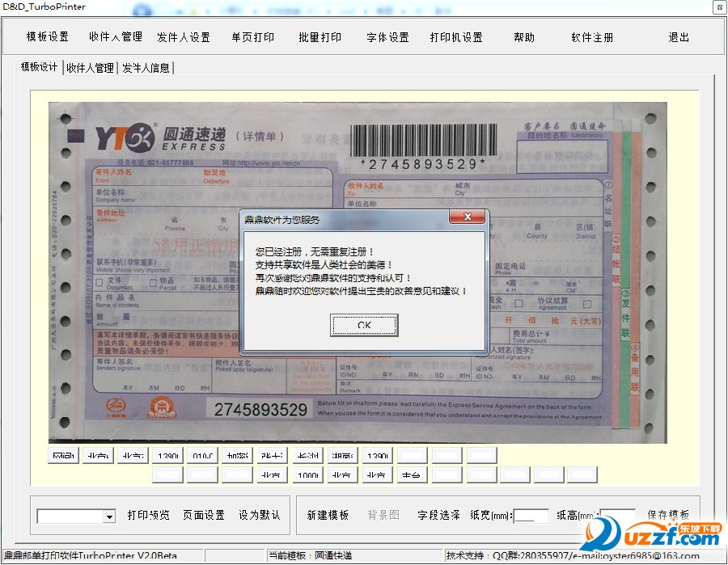Switch to the 发件人信息 tab
Screen dimensions: 728x565
point(146,68)
